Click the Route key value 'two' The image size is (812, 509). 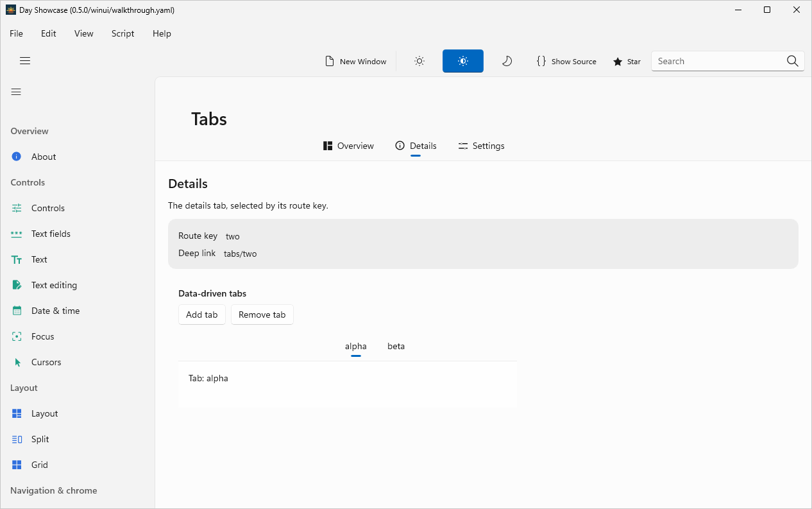point(233,236)
